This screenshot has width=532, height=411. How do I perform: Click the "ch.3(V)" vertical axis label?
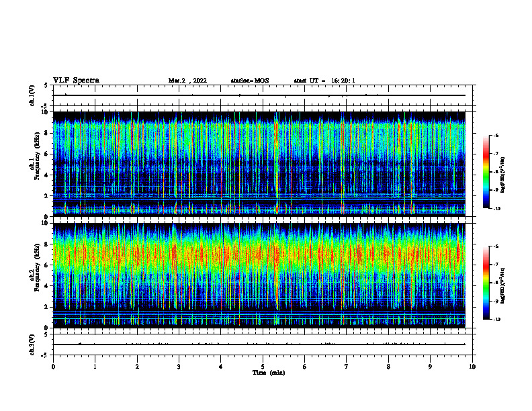[x=32, y=345]
